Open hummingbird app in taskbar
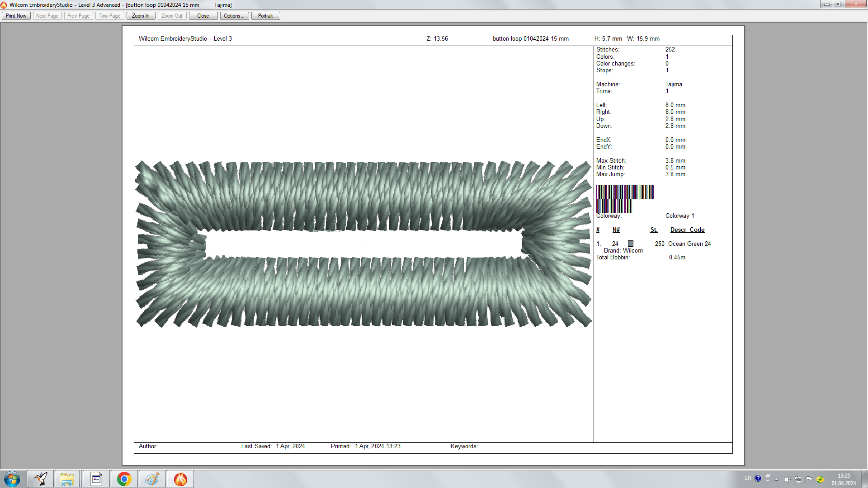 (x=40, y=479)
